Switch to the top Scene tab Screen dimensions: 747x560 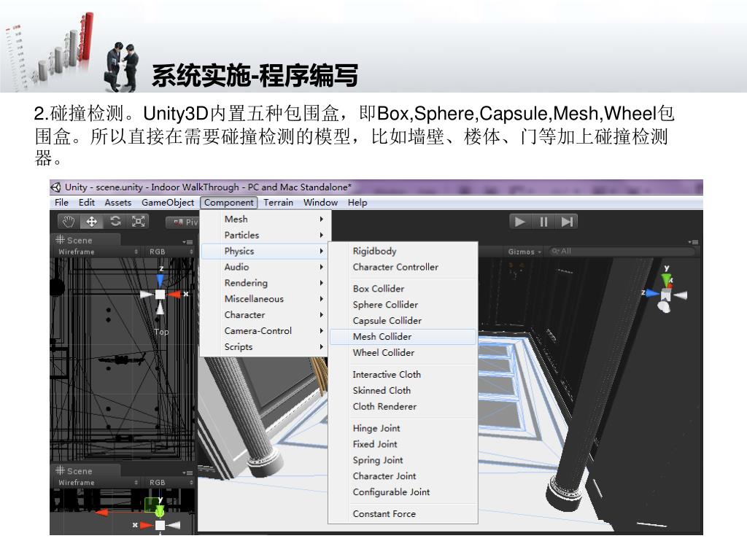[85, 240]
